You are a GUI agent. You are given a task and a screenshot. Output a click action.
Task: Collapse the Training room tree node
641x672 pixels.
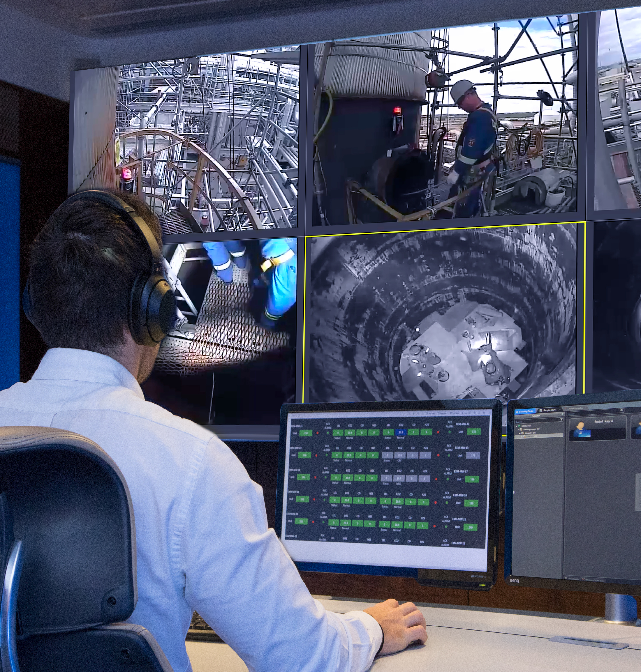tap(518, 430)
